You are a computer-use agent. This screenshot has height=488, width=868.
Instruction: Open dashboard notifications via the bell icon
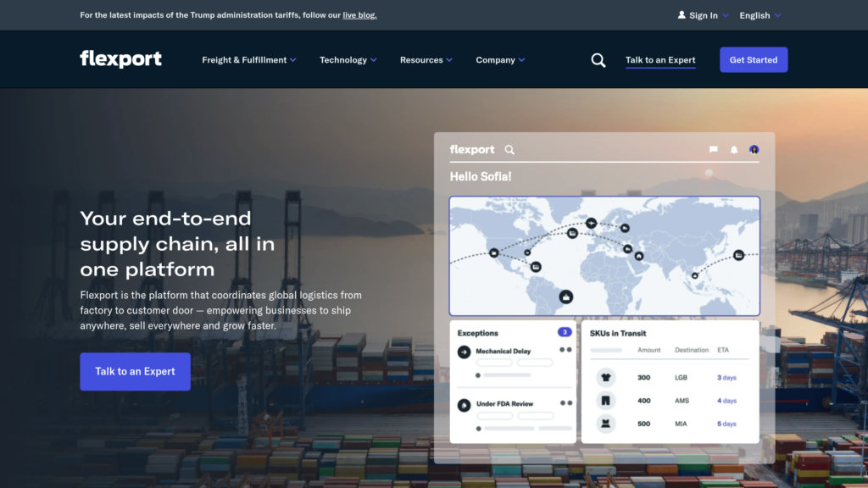pyautogui.click(x=733, y=149)
